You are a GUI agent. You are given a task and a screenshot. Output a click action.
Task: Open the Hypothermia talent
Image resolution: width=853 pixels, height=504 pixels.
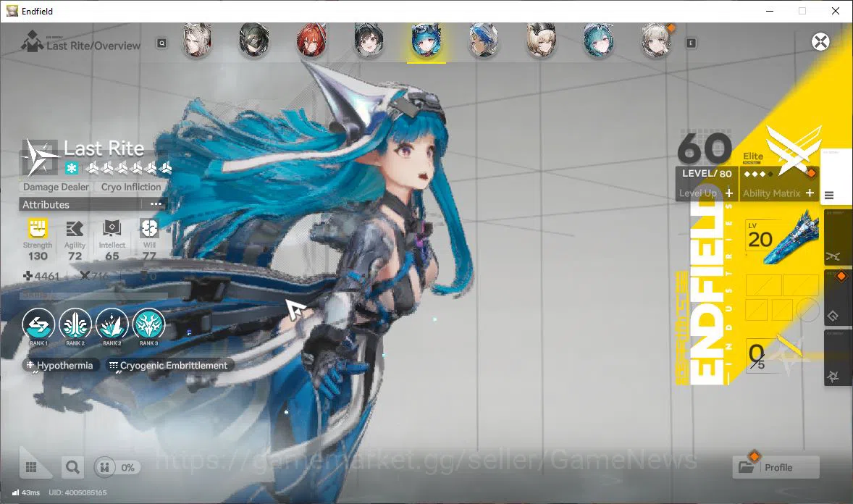coord(60,365)
